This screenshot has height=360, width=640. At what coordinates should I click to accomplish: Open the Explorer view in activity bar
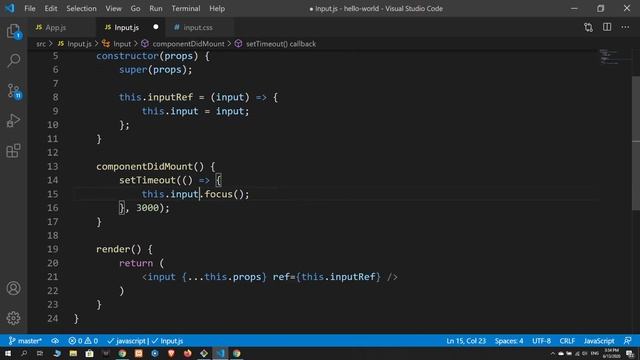point(13,31)
